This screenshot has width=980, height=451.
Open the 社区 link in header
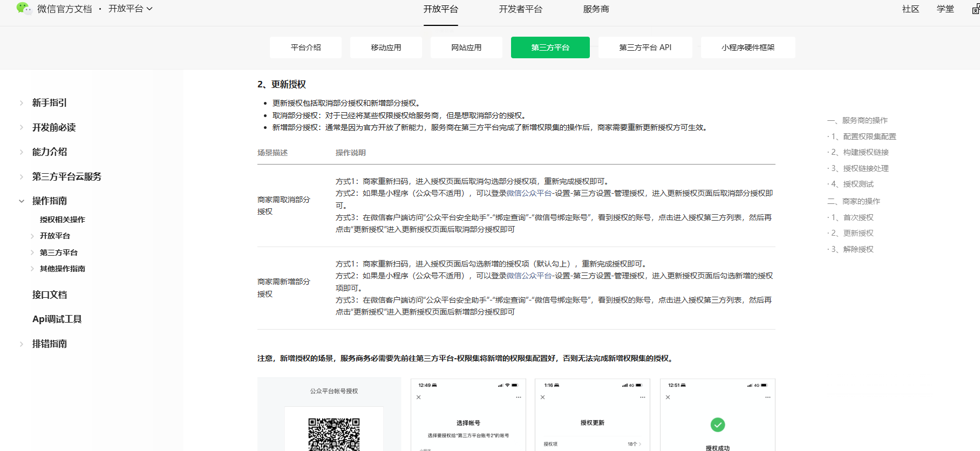point(910,9)
